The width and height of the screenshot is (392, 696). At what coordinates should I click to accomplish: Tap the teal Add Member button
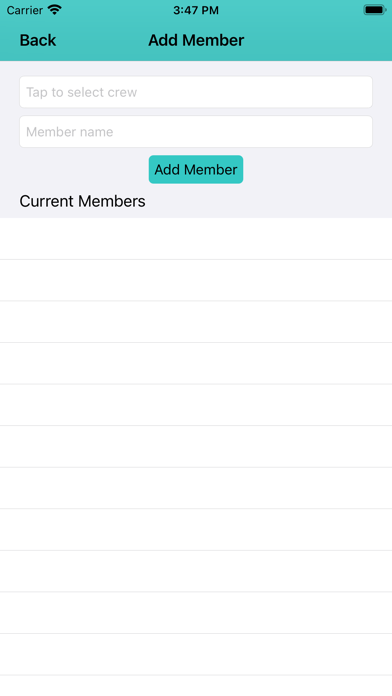[196, 169]
